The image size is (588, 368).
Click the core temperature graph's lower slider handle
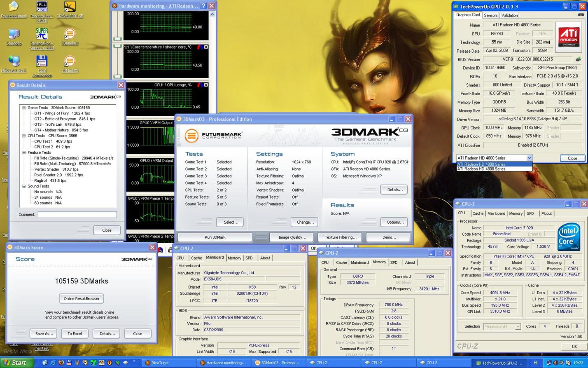tap(117, 77)
